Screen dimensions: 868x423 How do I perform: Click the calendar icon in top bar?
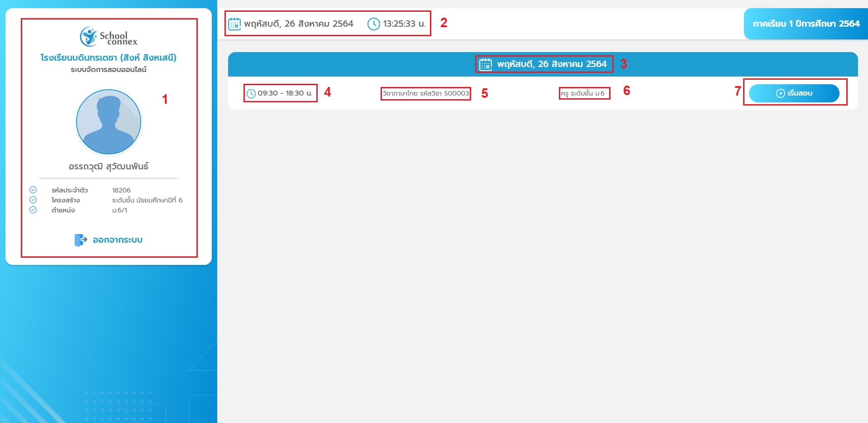click(x=234, y=24)
